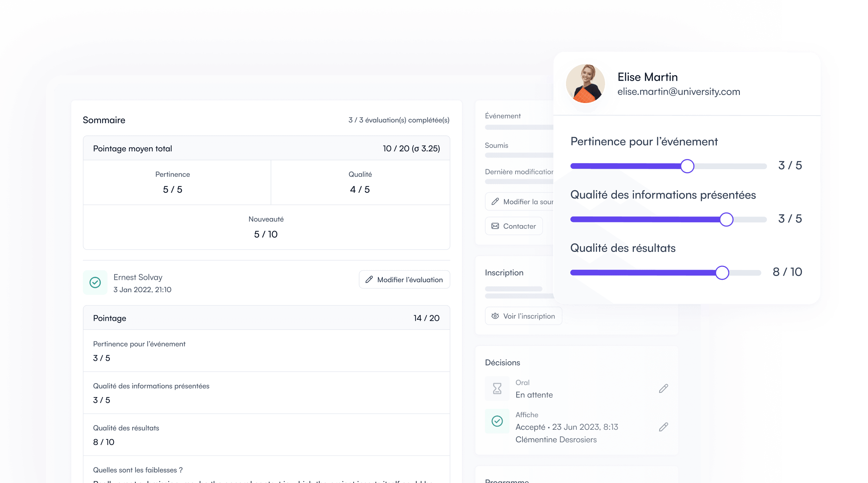The width and height of the screenshot is (868, 483).
Task: Click the green check icon beside Affiche
Action: [497, 421]
